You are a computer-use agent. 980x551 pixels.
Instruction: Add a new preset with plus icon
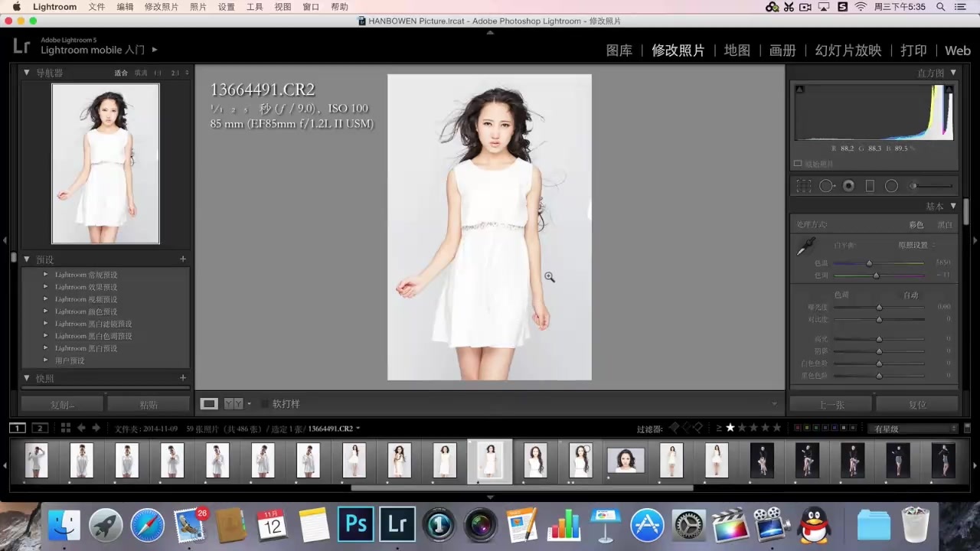pos(183,259)
